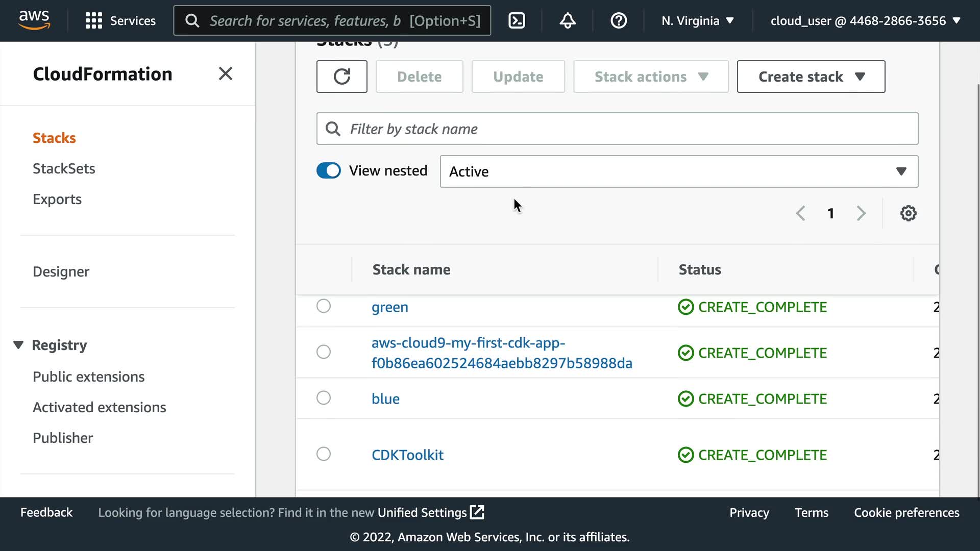Click the AWS logo home icon
Viewport: 980px width, 551px height.
34,20
